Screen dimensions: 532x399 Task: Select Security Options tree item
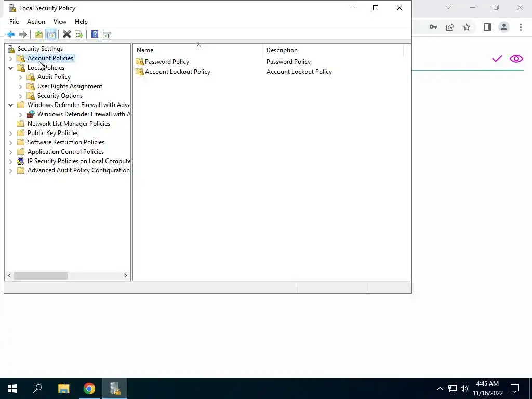[x=60, y=96]
